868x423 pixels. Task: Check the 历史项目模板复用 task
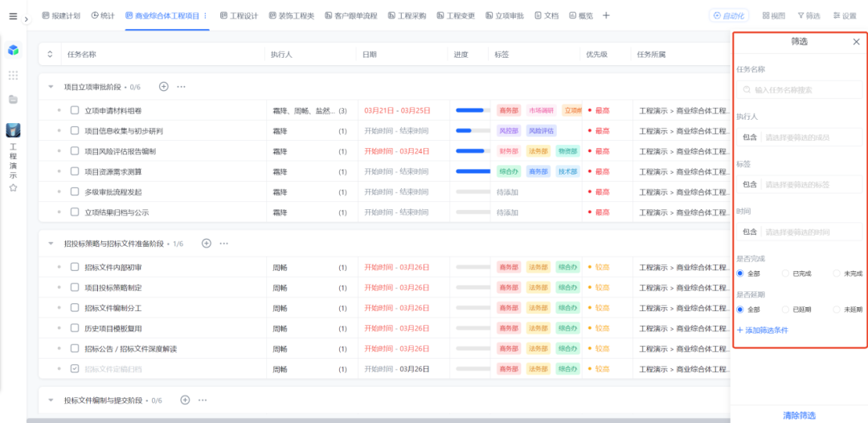pos(75,328)
